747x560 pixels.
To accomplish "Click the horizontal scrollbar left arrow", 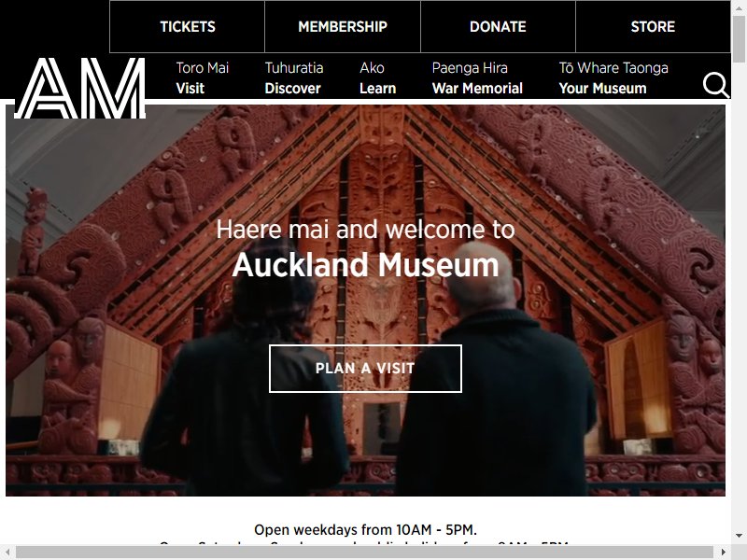I will [7, 552].
